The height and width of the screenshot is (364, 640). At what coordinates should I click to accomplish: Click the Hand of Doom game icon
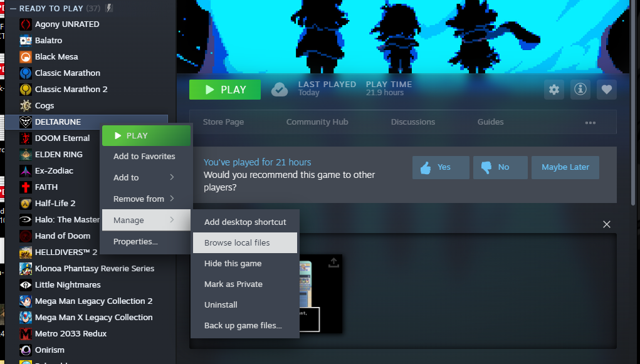point(26,236)
